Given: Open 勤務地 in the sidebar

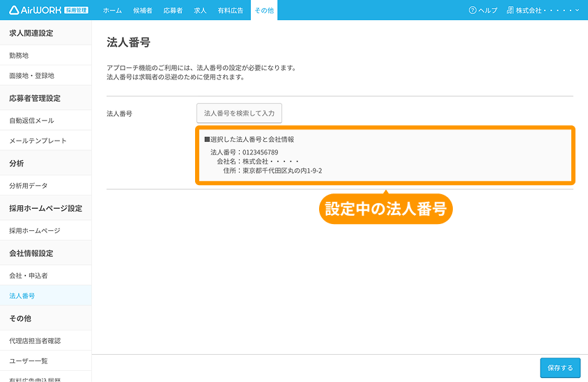Looking at the screenshot, I should 46,56.
